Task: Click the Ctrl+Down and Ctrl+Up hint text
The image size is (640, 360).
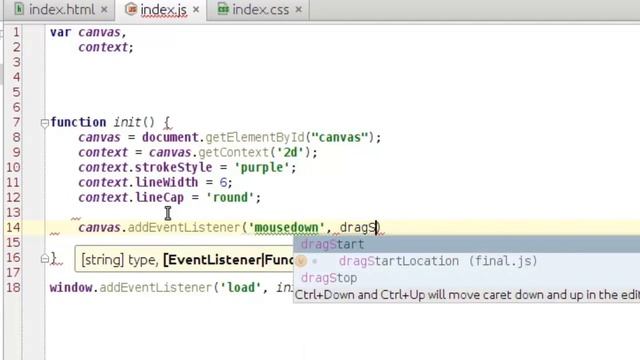Action: point(467,294)
